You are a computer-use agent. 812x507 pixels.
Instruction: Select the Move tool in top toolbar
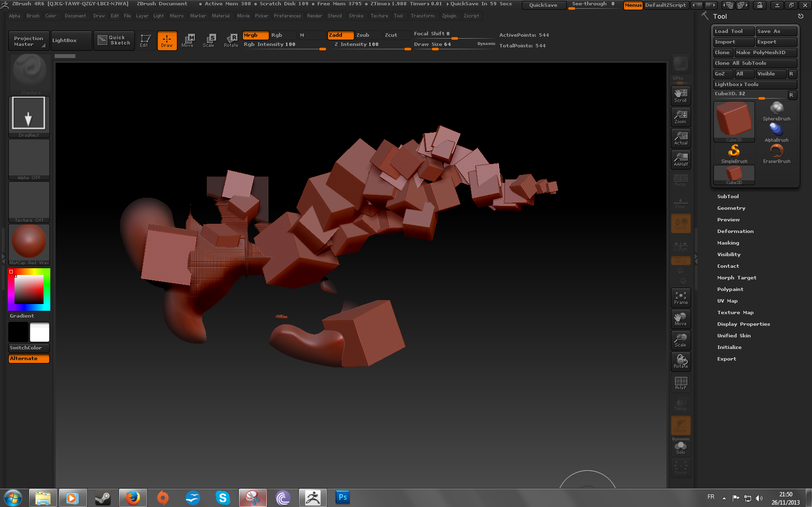pos(188,40)
